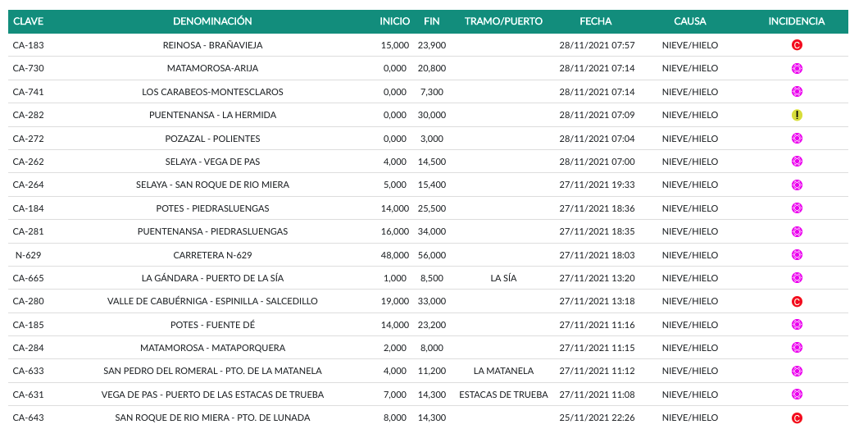The width and height of the screenshot is (868, 438).
Task: Click the incidence icon for CA-631 row
Action: (x=796, y=395)
